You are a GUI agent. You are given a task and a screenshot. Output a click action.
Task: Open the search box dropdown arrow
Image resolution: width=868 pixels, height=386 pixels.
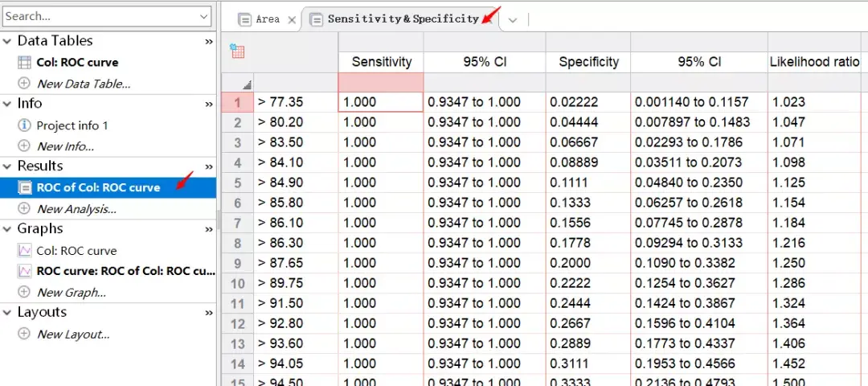(203, 16)
